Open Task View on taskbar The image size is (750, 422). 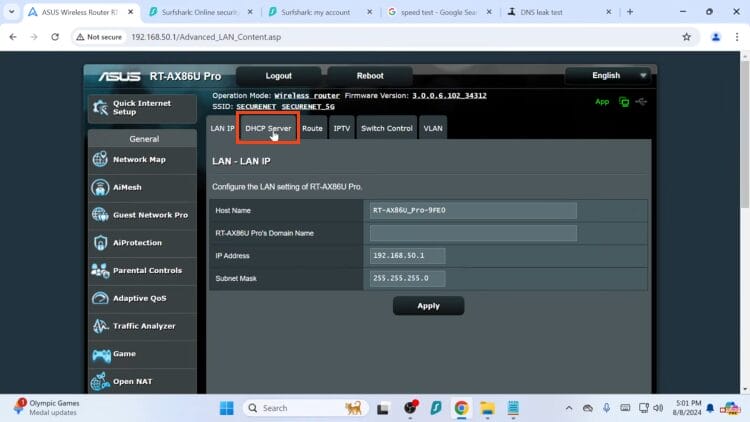(x=383, y=409)
